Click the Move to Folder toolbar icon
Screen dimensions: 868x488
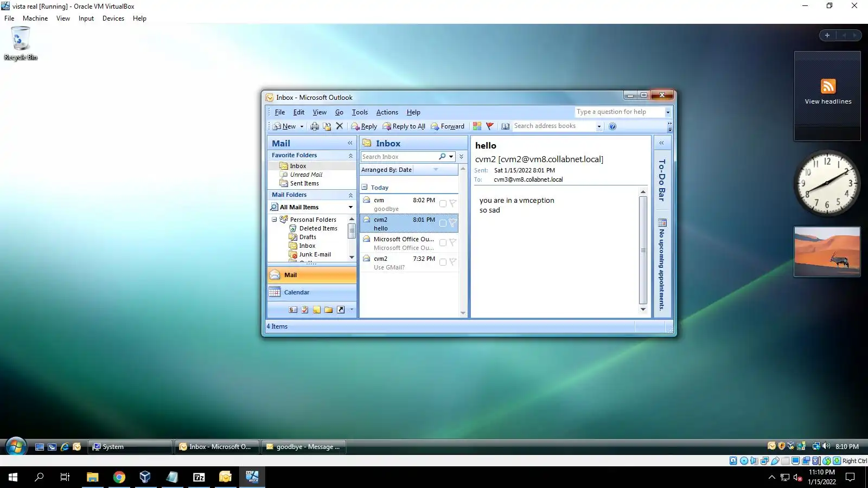327,126
